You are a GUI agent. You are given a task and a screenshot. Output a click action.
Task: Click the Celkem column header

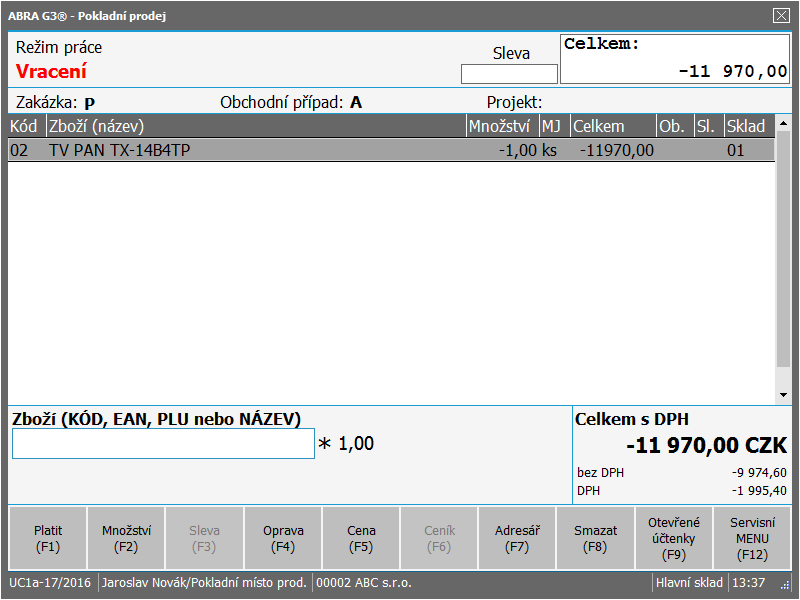(x=612, y=126)
